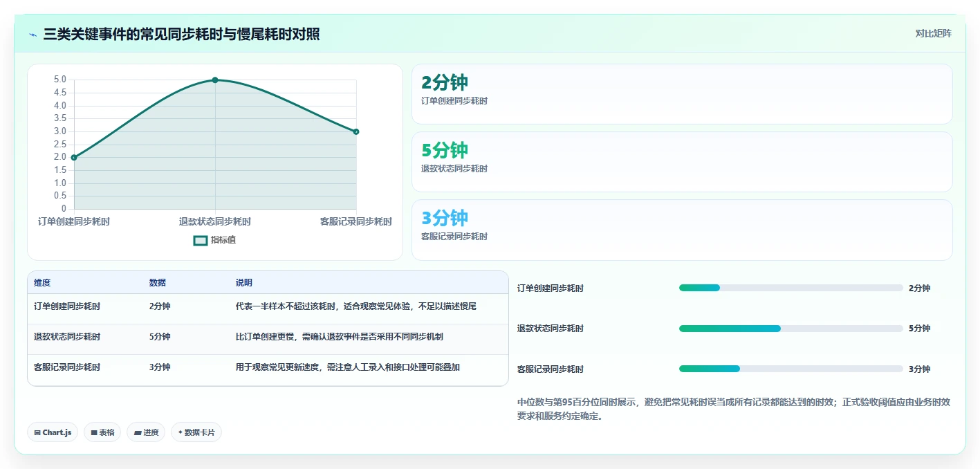Click the footnote starting 中位数与第95百分位

[734, 410]
